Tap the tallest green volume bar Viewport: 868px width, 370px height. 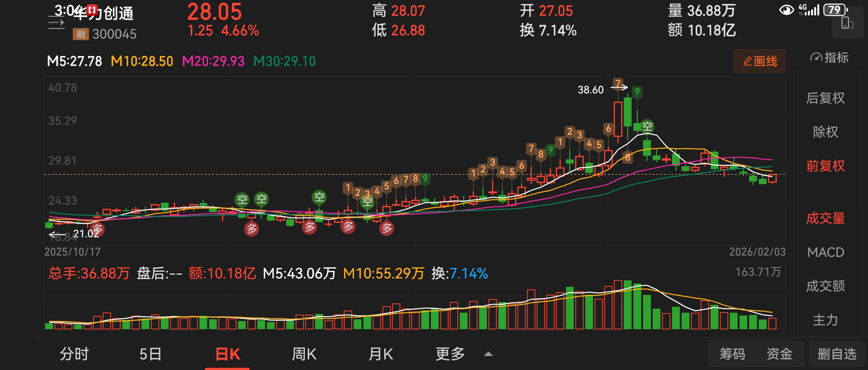pyautogui.click(x=627, y=305)
